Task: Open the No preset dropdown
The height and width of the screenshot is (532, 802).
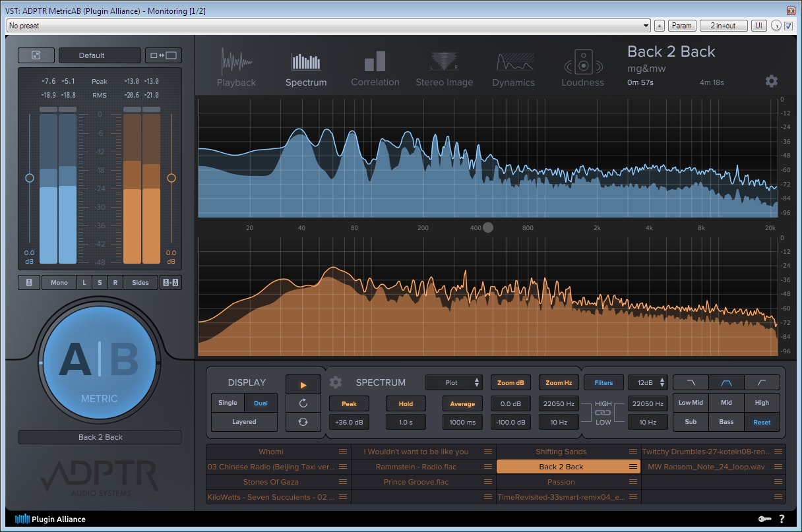Action: 328,26
